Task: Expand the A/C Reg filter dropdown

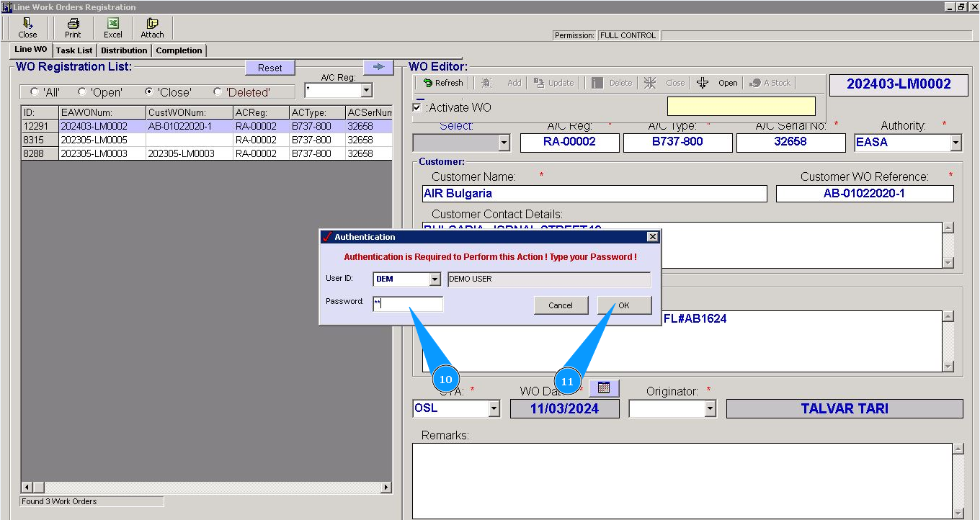Action: coord(366,91)
